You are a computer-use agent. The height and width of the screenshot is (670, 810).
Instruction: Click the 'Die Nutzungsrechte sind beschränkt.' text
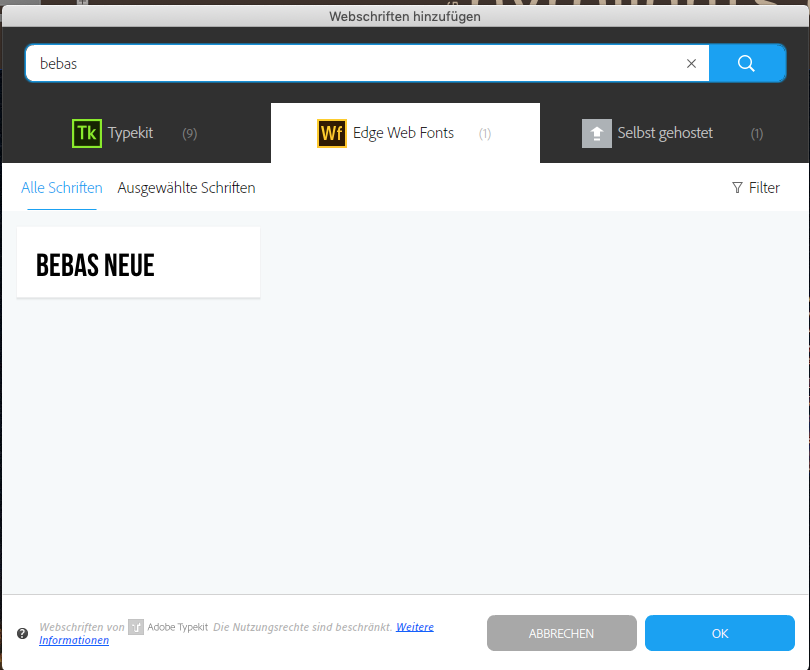click(303, 627)
